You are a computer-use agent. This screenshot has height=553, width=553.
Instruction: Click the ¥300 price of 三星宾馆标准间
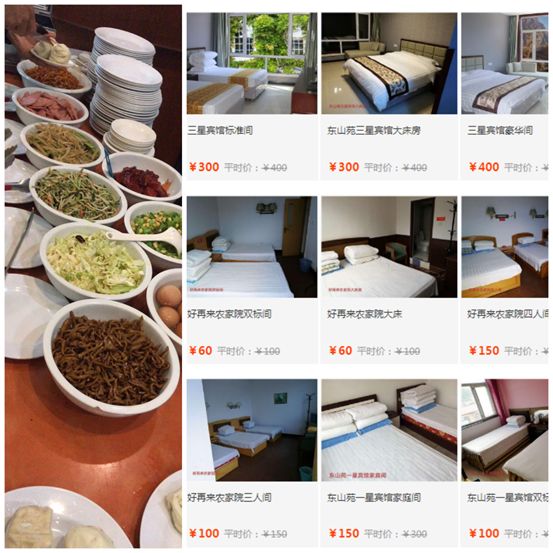point(204,167)
